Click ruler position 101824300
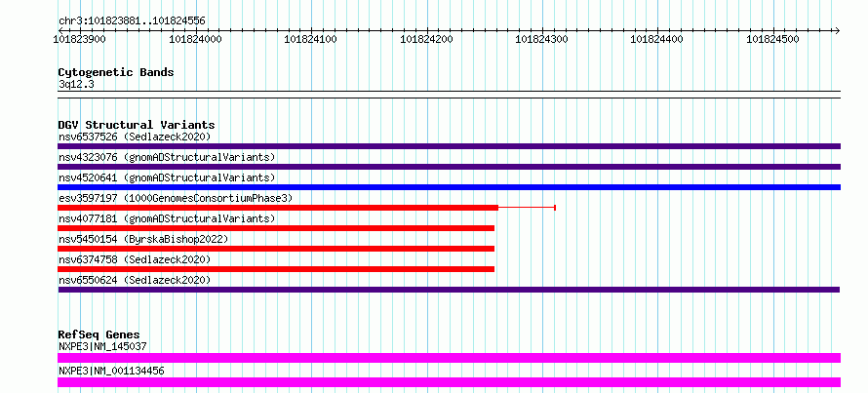Screen dimensions: 868x393 (x=542, y=39)
